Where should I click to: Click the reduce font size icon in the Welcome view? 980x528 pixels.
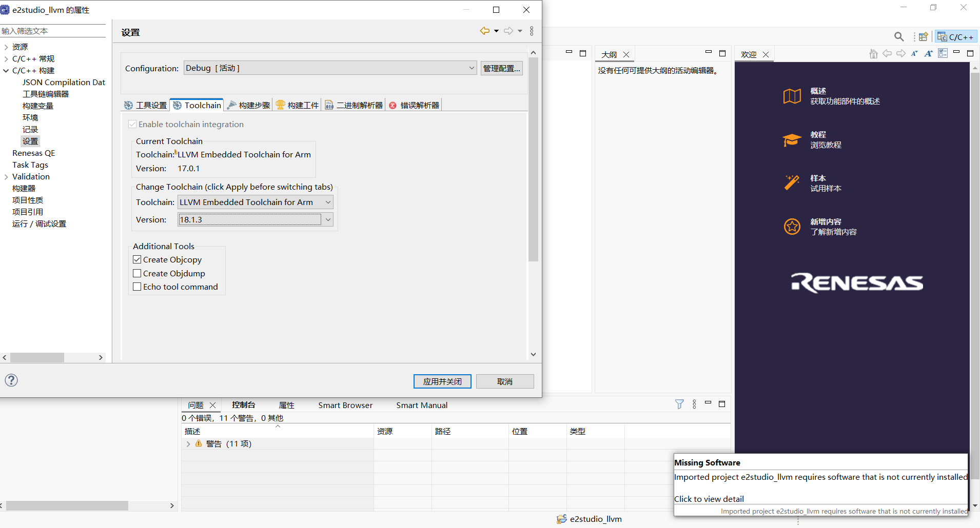tap(914, 53)
